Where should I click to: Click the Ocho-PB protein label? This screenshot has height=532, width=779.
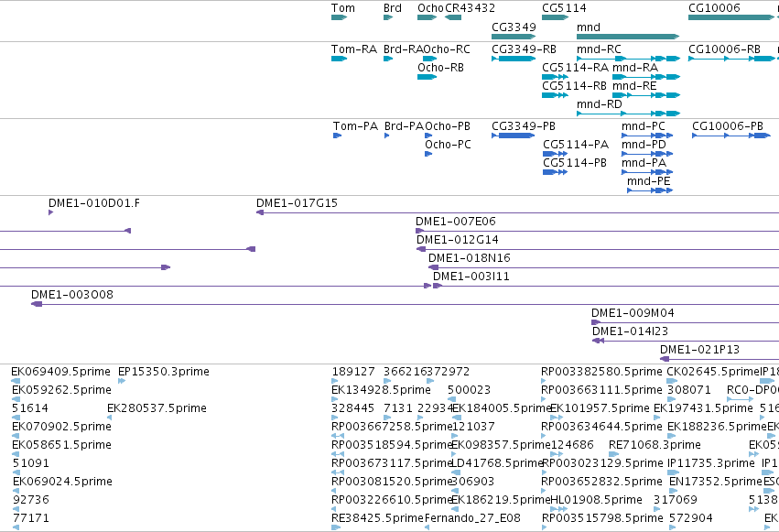click(x=448, y=126)
